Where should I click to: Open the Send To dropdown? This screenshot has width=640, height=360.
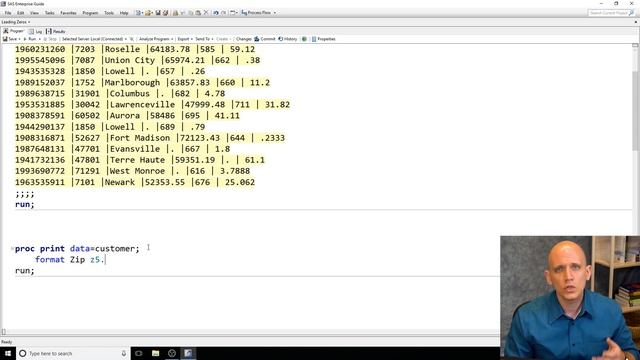click(x=204, y=39)
